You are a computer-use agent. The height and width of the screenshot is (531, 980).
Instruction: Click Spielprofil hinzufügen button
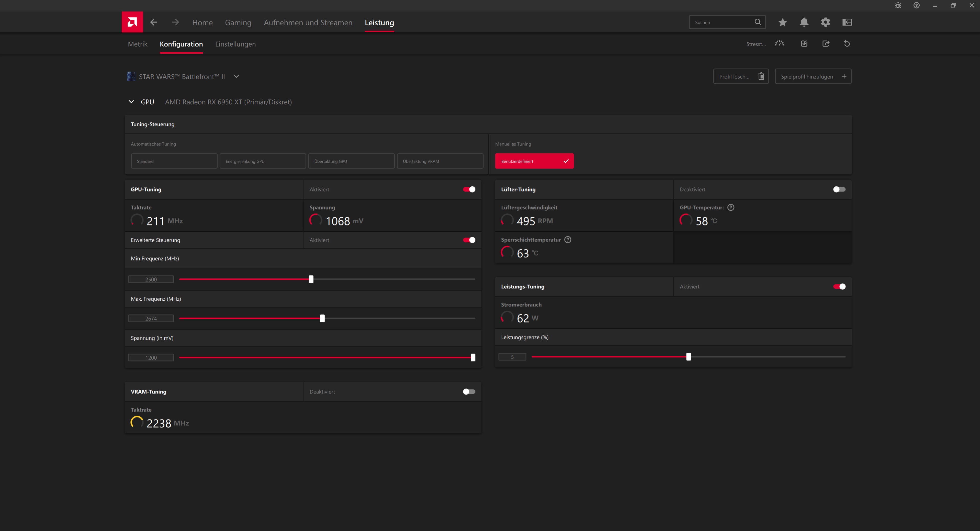click(813, 76)
